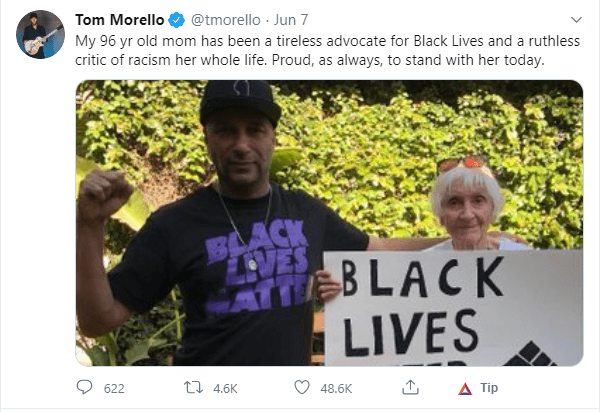Open the share upload icon

pos(410,387)
